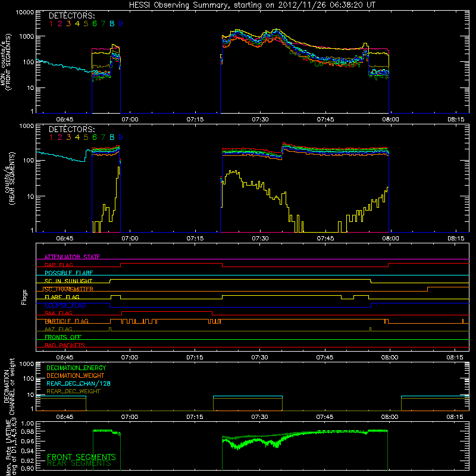Click cyan detector 8 in front segments legend
The image size is (476, 476).
click(x=112, y=24)
